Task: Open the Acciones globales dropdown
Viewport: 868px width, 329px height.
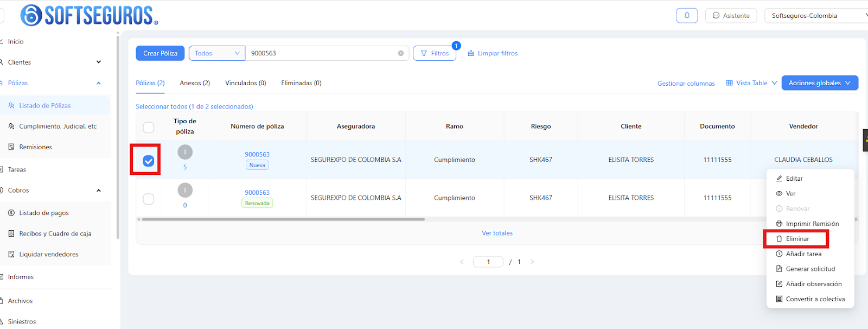Action: pyautogui.click(x=820, y=83)
